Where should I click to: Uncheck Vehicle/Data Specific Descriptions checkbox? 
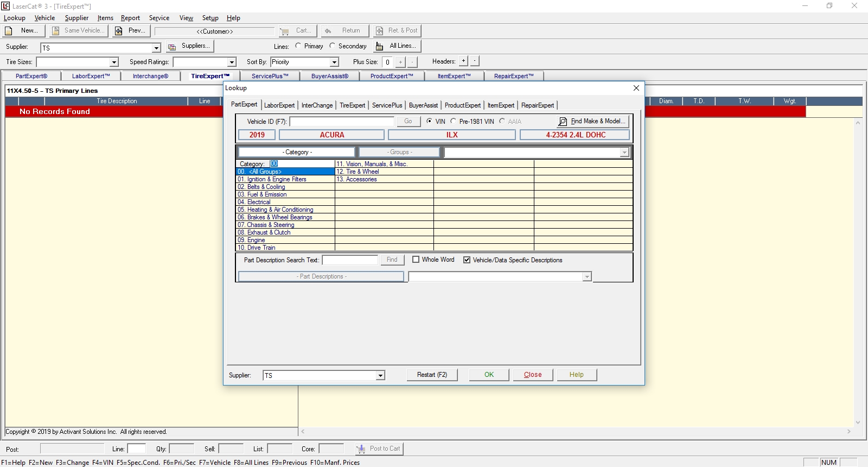click(467, 260)
